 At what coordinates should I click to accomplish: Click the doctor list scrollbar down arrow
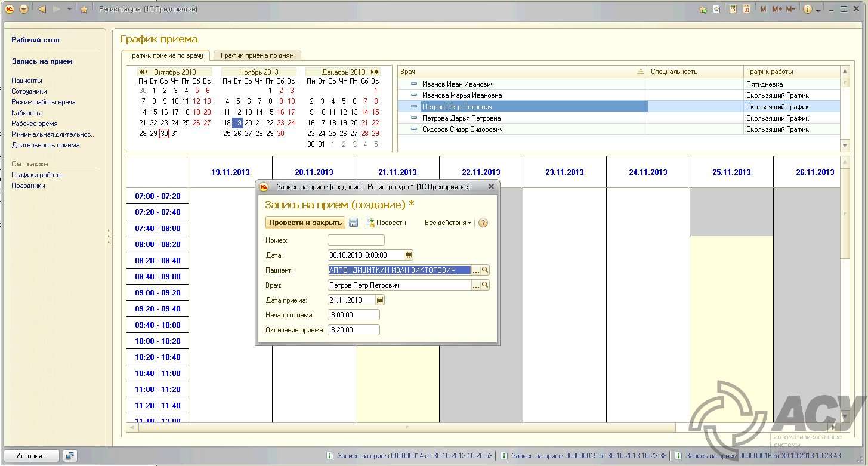point(845,146)
